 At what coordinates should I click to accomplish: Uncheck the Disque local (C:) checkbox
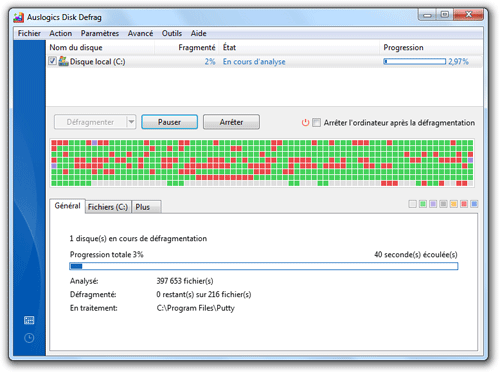[52, 61]
